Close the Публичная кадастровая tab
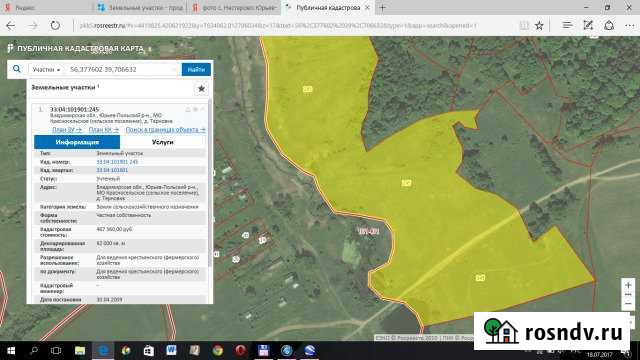This screenshot has height=360, width=640. [367, 8]
